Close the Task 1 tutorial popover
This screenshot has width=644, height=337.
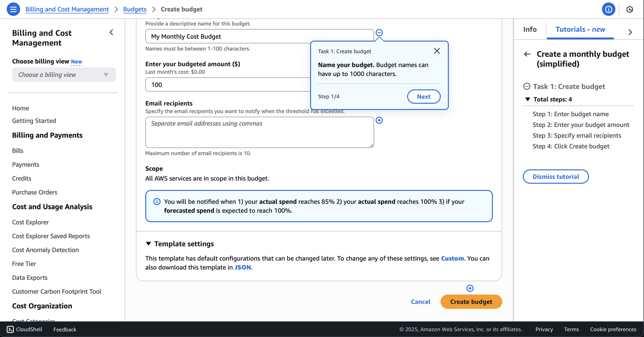[x=437, y=51]
